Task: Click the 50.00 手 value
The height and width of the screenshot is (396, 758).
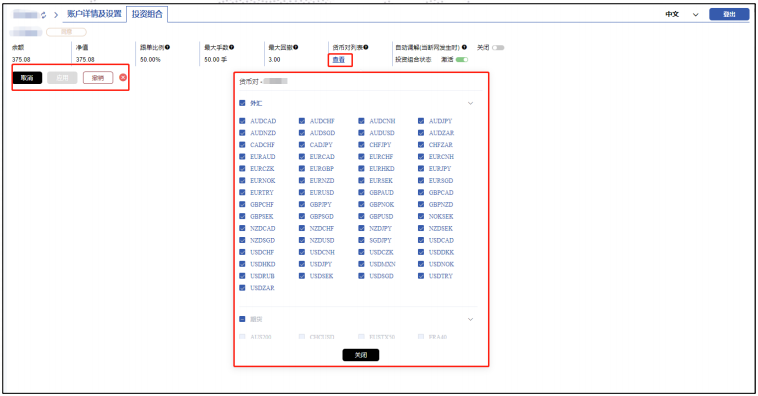Action: click(215, 59)
